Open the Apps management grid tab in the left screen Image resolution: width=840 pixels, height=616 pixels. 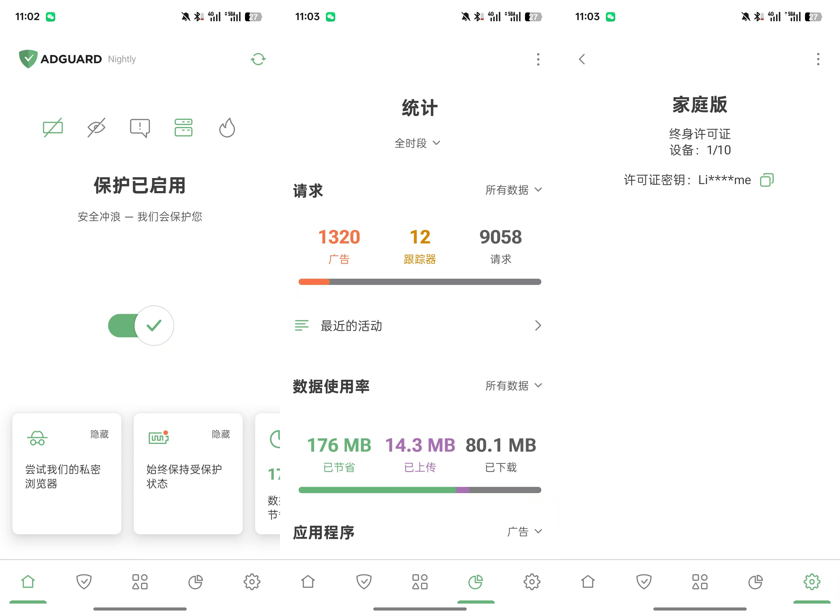point(140,581)
